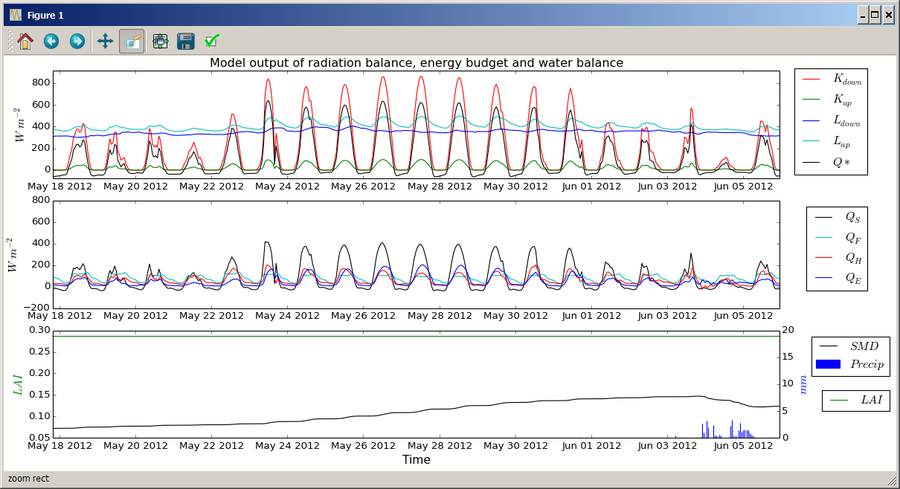Activate the Pan axes tool
Image resolution: width=900 pixels, height=489 pixels.
pos(105,41)
